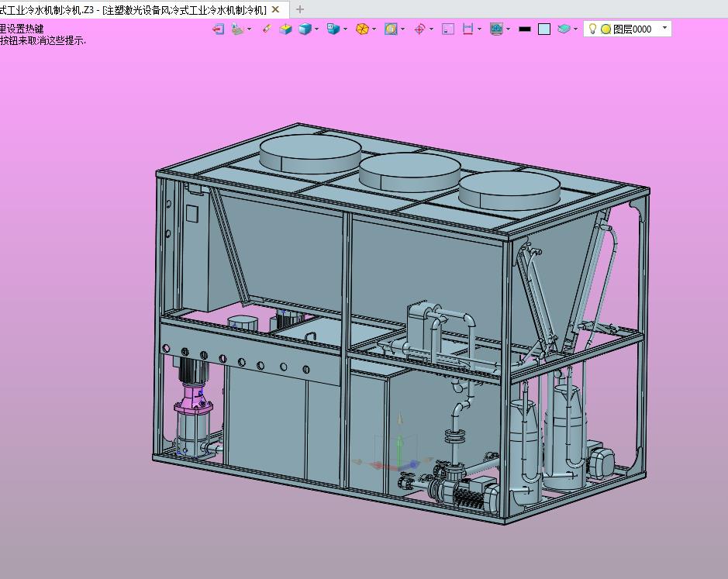Screen dimensions: 728x579
Task: Click the monitor display settings icon
Action: [497, 29]
